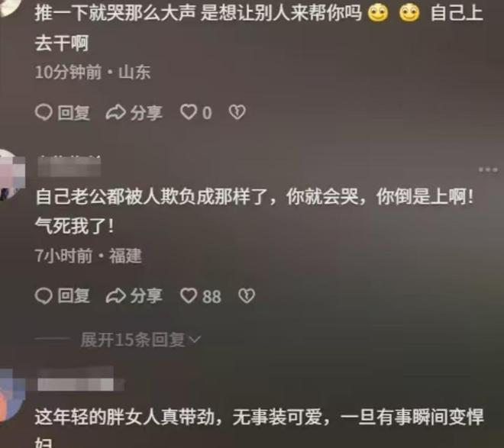
Task: Select comment text 气死我了
Action: 75,226
